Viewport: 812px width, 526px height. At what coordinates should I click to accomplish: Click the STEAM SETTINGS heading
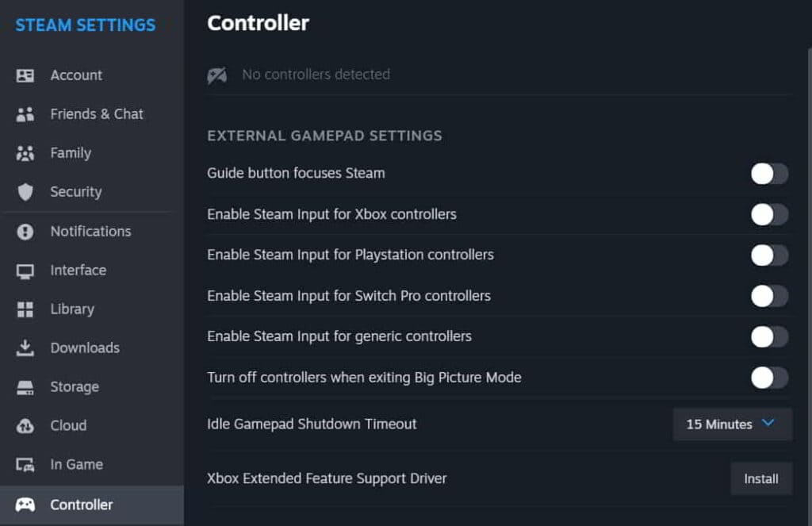[84, 25]
